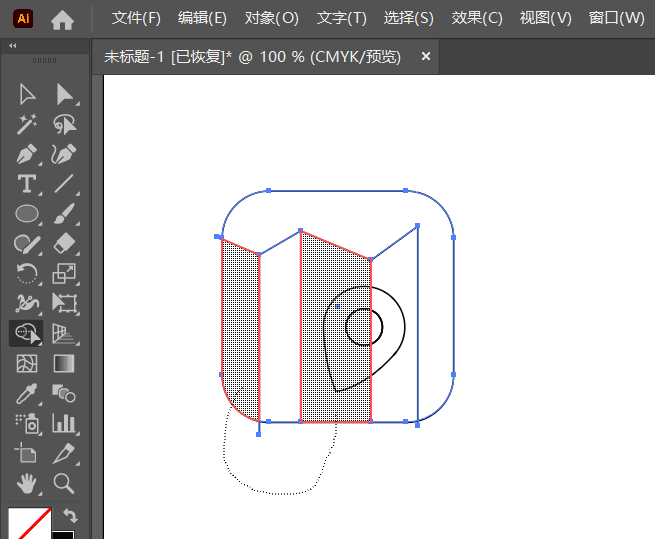The height and width of the screenshot is (539, 655).
Task: Pick the Paintbrush tool
Action: [64, 214]
